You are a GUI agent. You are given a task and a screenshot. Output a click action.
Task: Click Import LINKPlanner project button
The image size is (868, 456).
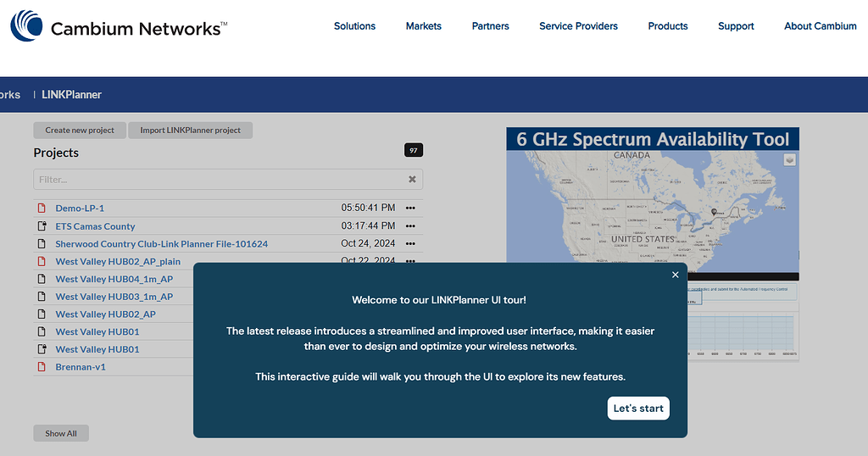click(x=190, y=130)
